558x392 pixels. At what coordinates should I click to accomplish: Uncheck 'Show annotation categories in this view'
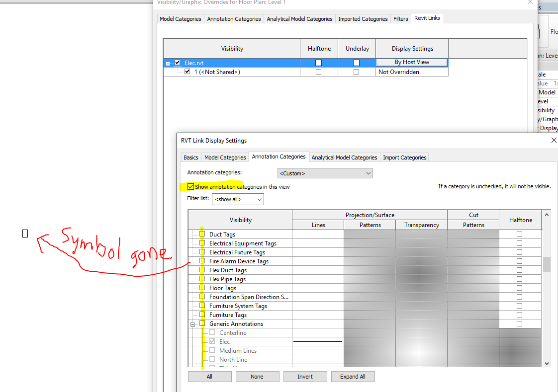pos(190,186)
